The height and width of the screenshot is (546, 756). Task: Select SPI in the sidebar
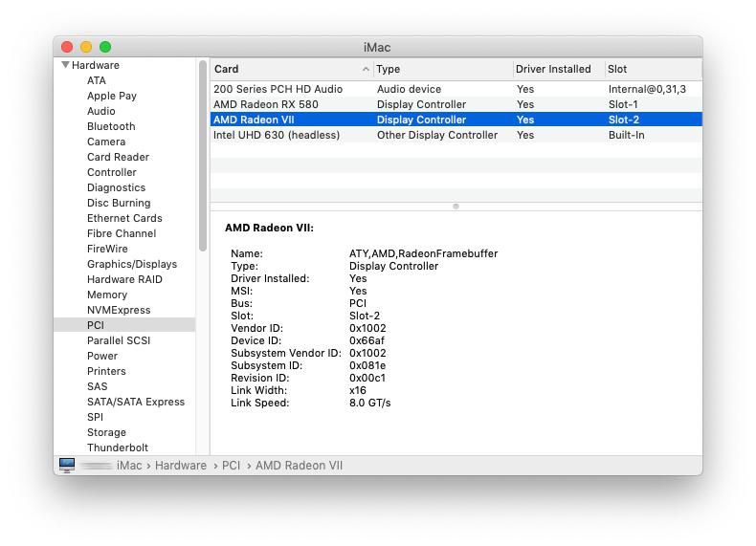pos(95,417)
